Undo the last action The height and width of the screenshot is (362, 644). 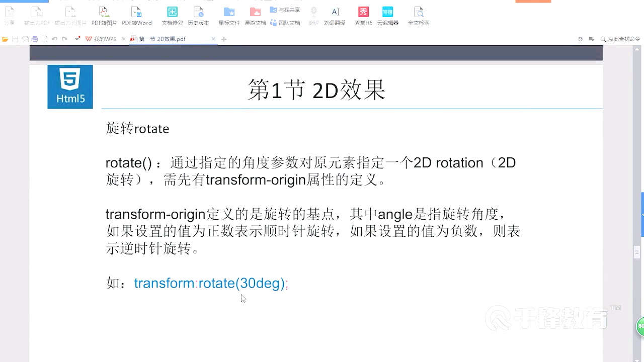[x=54, y=38]
